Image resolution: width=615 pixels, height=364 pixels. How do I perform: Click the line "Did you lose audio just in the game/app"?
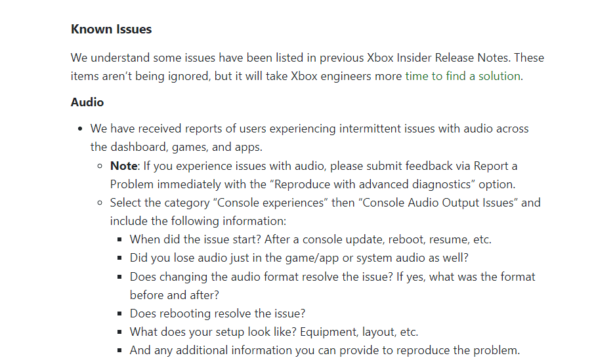coord(299,258)
